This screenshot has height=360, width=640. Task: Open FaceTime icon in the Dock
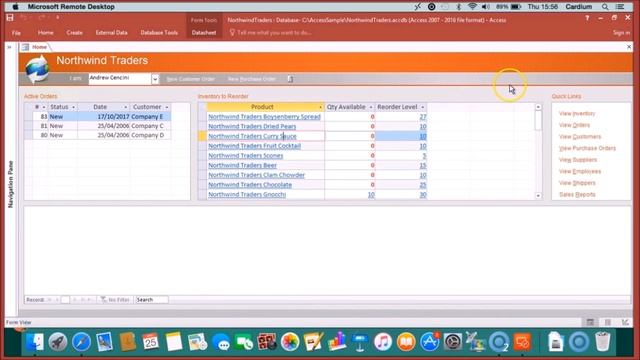click(x=244, y=342)
